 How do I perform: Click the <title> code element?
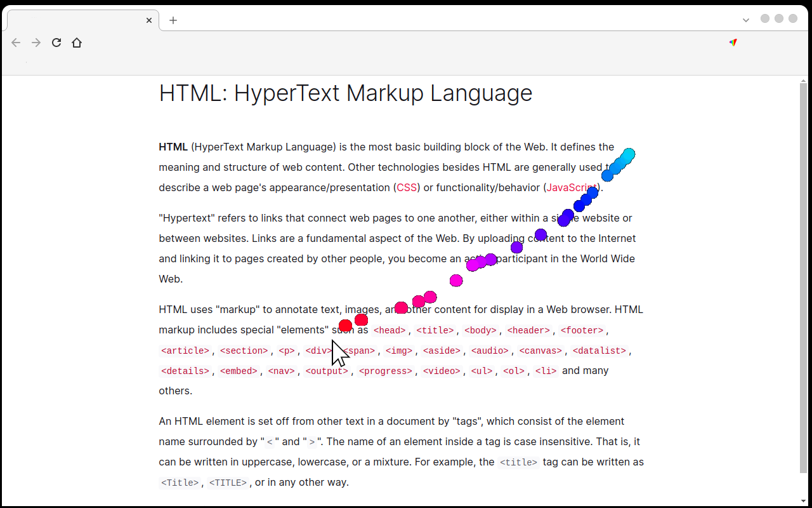[435, 330]
